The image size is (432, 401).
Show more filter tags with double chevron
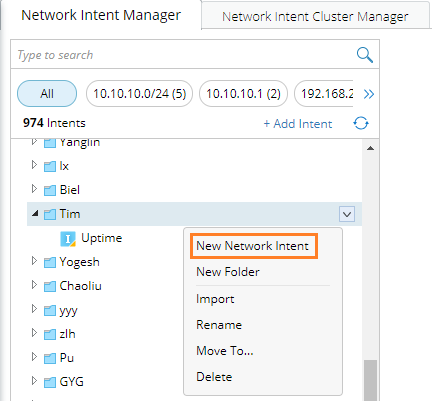click(x=369, y=94)
